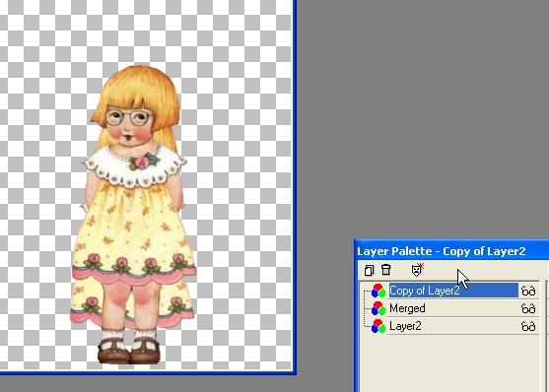Click the Create Layer icon in the Layer Palette
Screen dimensions: 549x392
(x=369, y=270)
